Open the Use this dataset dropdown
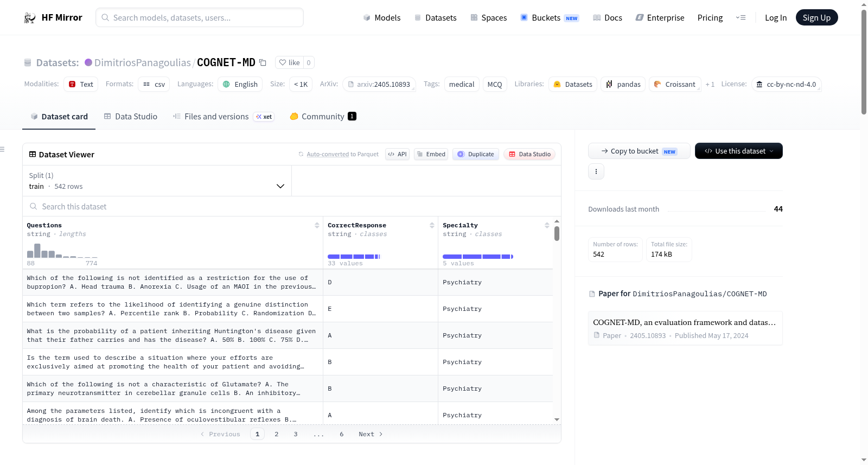868x465 pixels. click(739, 151)
